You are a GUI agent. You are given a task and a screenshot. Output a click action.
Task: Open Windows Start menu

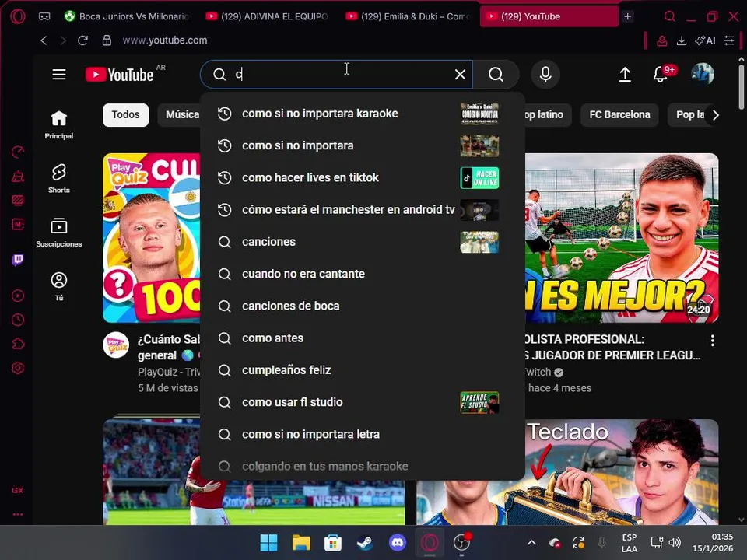268,542
